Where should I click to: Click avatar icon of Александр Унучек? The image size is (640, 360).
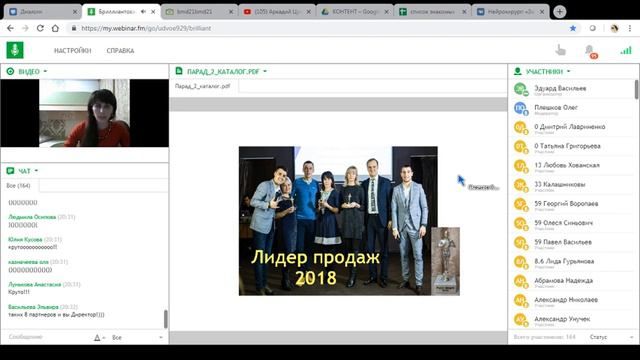coord(520,319)
